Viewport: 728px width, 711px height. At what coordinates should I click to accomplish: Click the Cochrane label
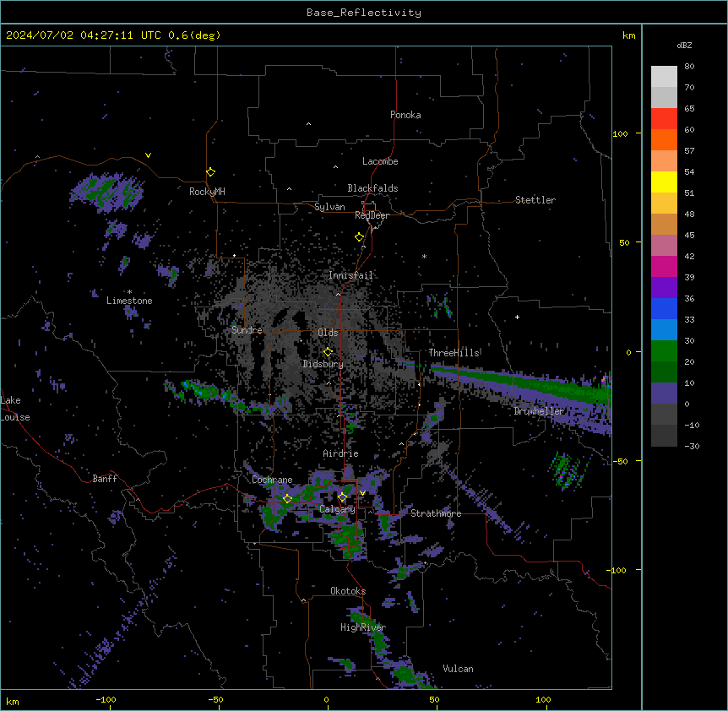[272, 480]
